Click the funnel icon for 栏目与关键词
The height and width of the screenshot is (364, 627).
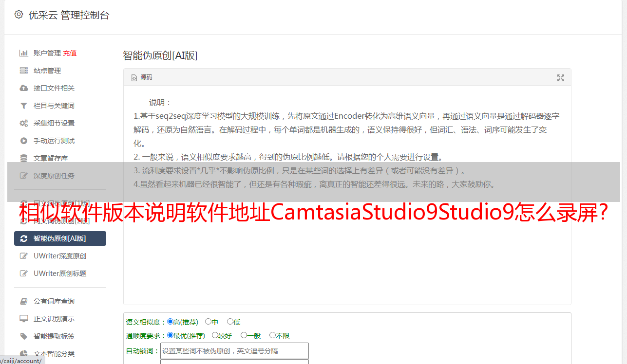[x=23, y=106]
